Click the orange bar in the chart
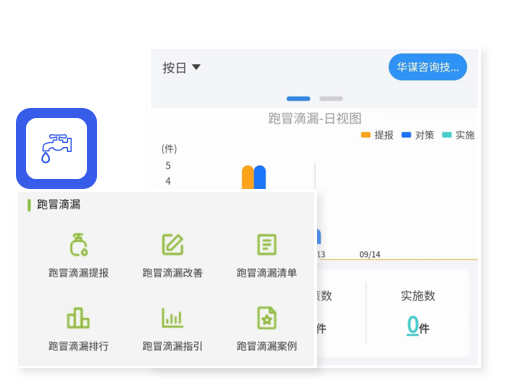 point(248,177)
